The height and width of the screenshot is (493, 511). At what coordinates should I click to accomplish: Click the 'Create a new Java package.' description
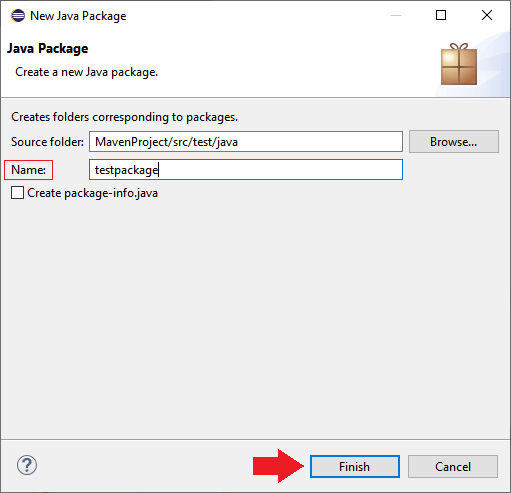tap(87, 72)
